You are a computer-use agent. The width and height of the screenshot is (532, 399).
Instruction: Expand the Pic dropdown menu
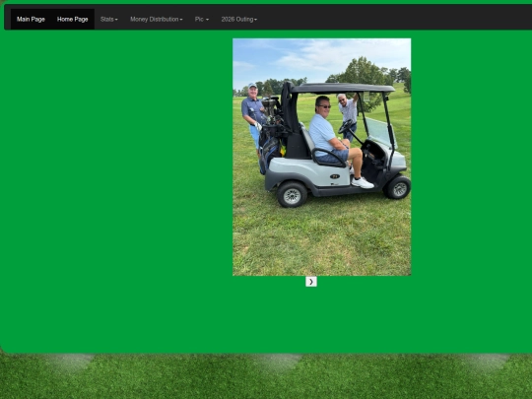point(202,20)
